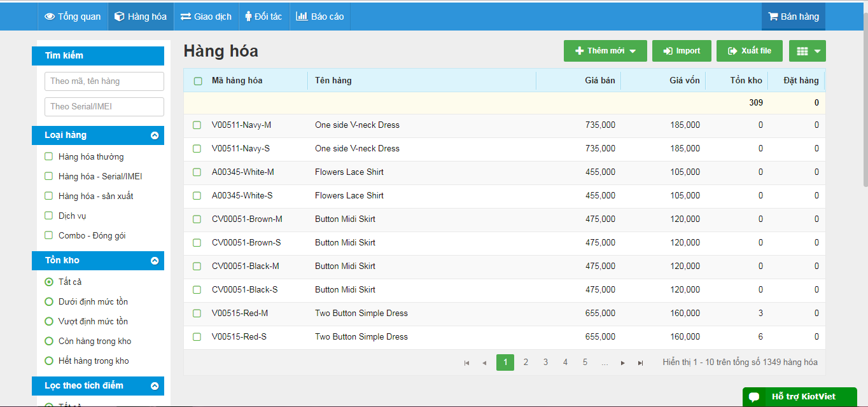Image resolution: width=868 pixels, height=407 pixels.
Task: Select Còn hàng trong kho radio option
Action: (49, 341)
